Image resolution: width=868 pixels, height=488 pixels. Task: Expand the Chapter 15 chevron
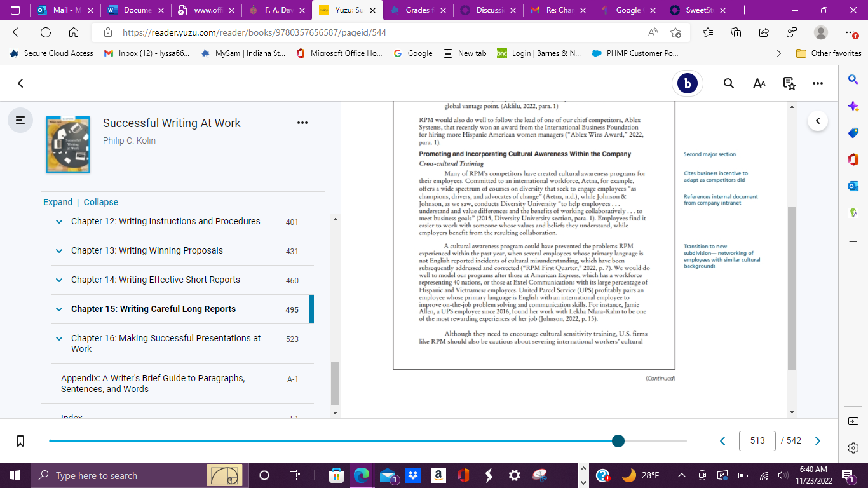tap(59, 309)
